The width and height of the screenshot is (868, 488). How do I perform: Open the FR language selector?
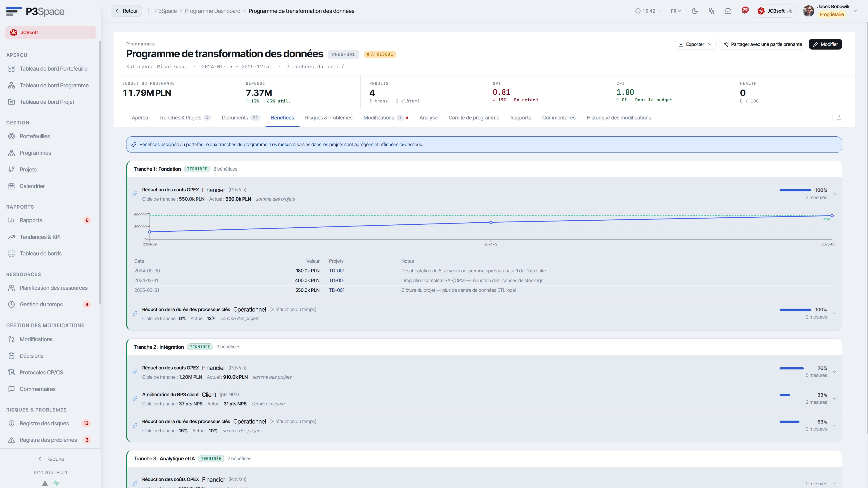point(675,11)
